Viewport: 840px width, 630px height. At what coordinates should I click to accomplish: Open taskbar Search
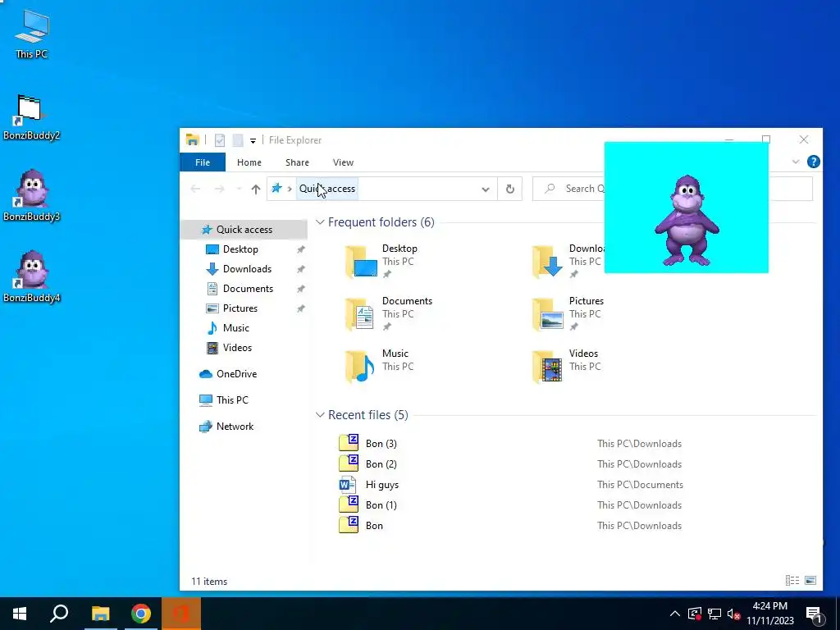pyautogui.click(x=59, y=614)
